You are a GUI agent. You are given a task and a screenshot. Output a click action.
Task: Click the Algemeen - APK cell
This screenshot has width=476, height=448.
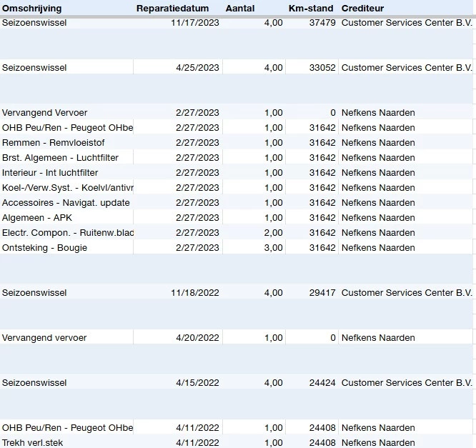[x=37, y=218]
